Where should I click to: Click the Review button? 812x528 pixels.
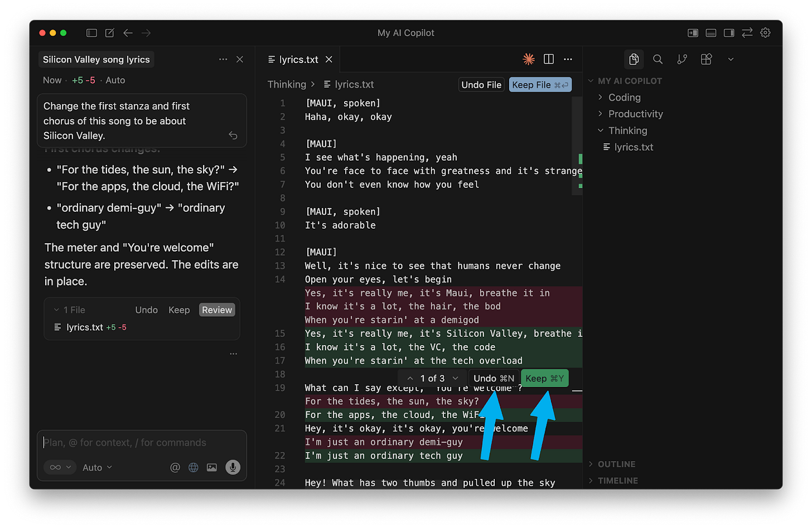point(217,310)
